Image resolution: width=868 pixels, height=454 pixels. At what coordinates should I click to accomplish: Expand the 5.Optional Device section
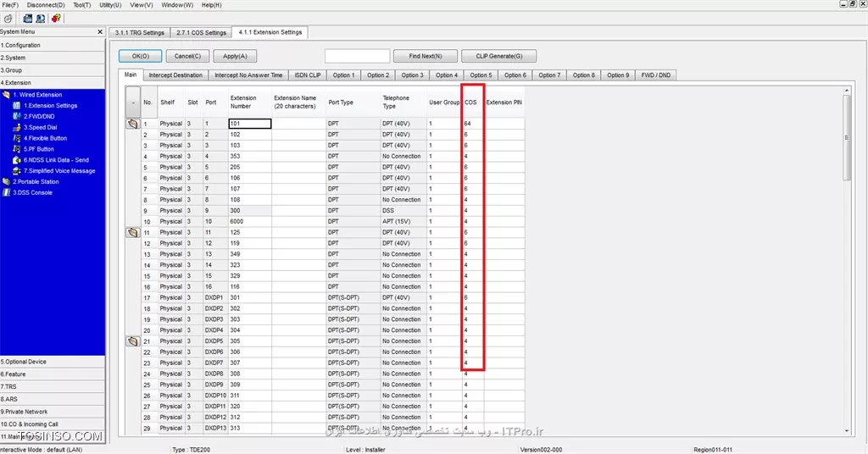point(53,362)
